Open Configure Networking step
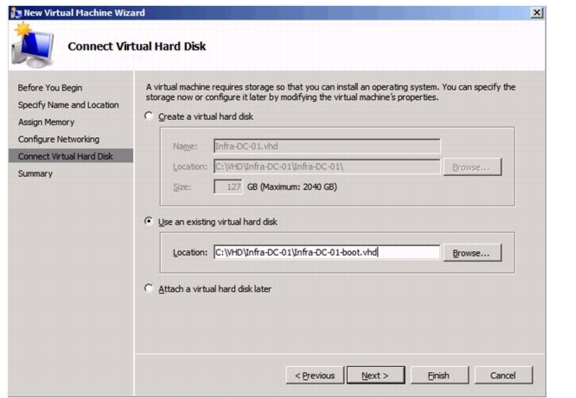Screen dimensions: 576x398 coord(59,139)
